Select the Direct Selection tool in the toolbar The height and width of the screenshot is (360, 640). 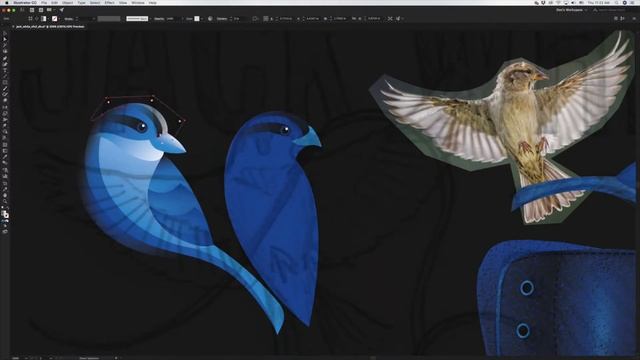5,40
